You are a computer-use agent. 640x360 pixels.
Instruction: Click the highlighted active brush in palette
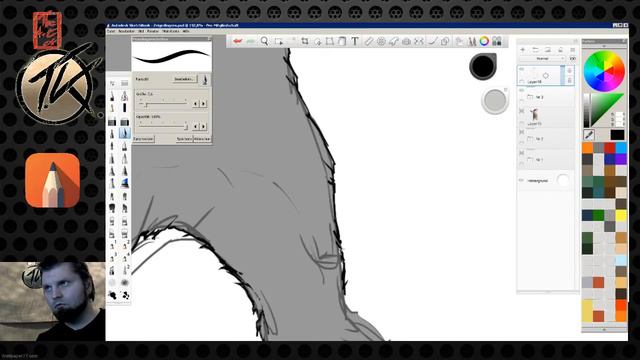coord(124,133)
